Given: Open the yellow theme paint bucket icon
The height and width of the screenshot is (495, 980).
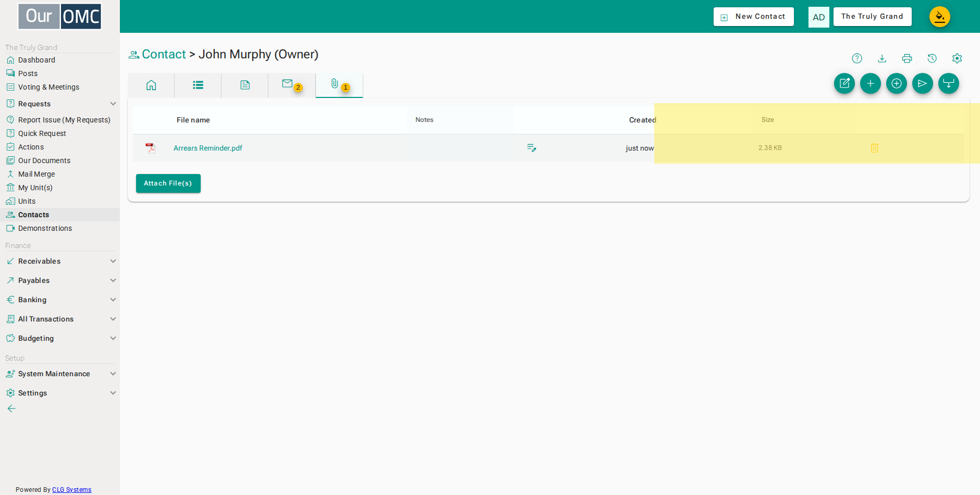Looking at the screenshot, I should coord(940,17).
